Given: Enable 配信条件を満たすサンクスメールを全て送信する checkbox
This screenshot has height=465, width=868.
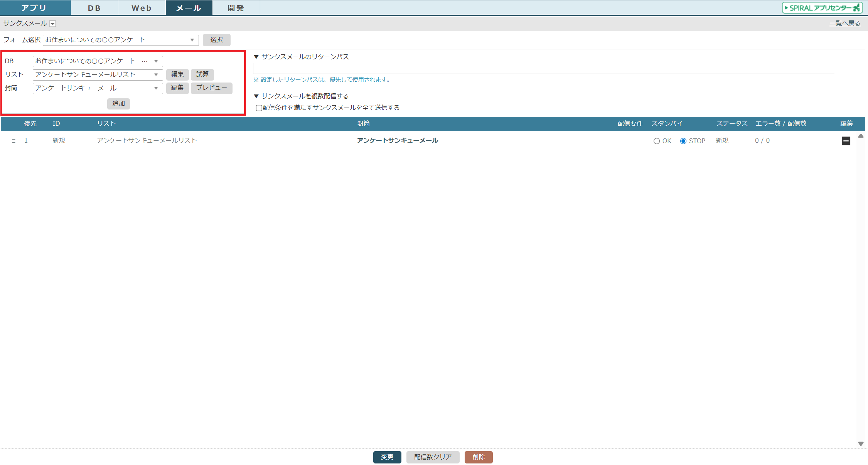Looking at the screenshot, I should click(259, 108).
